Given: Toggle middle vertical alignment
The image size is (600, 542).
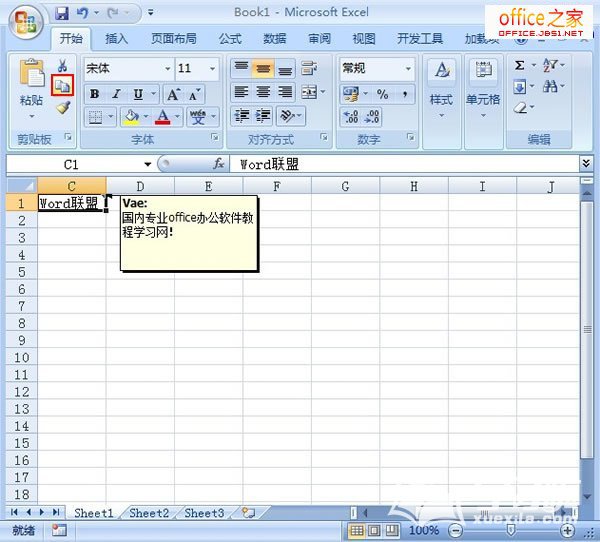Looking at the screenshot, I should coord(263,69).
